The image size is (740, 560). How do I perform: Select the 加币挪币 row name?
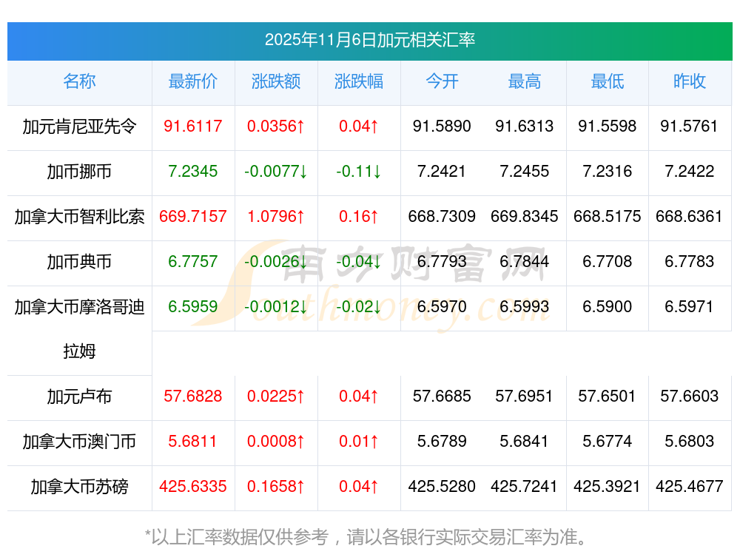[79, 172]
